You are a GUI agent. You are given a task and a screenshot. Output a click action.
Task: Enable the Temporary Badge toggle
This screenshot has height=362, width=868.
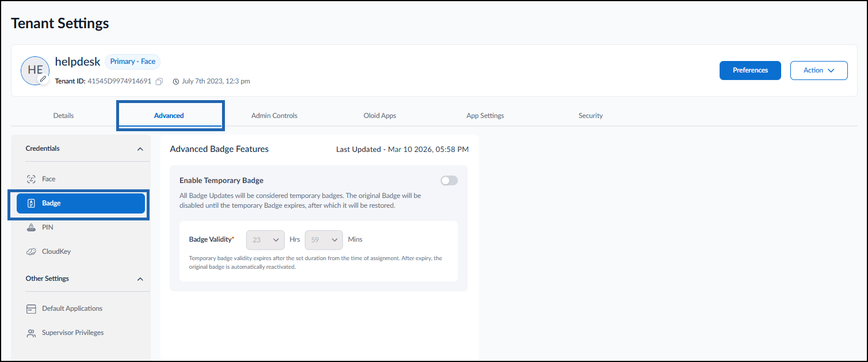point(449,181)
